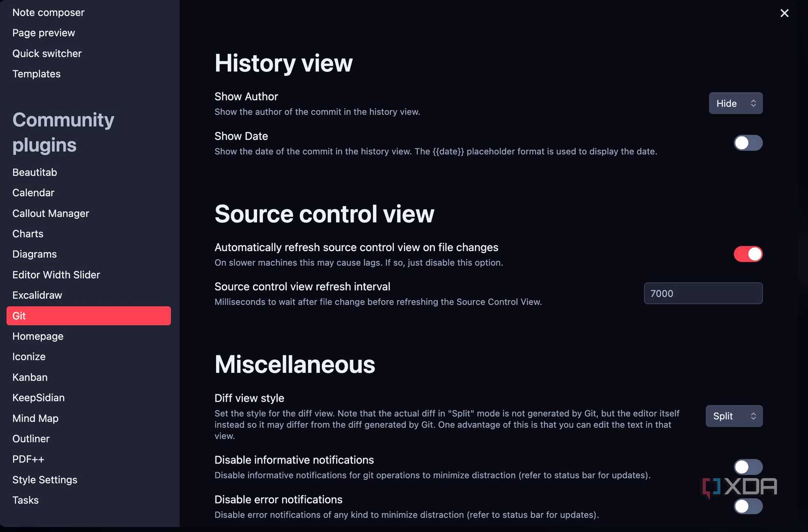Viewport: 808px width, 532px height.
Task: Open Tasks plugin settings
Action: [25, 500]
